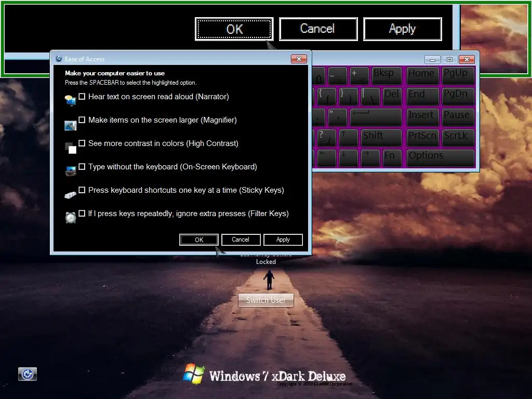
Task: Enable the Sticky Keys checkbox
Action: [82, 190]
